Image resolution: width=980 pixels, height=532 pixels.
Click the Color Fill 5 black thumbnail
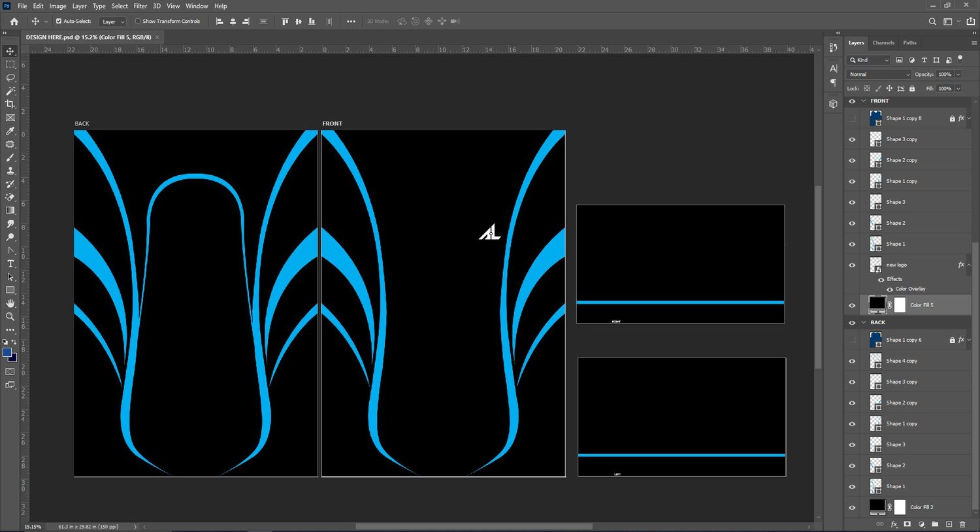(x=877, y=305)
